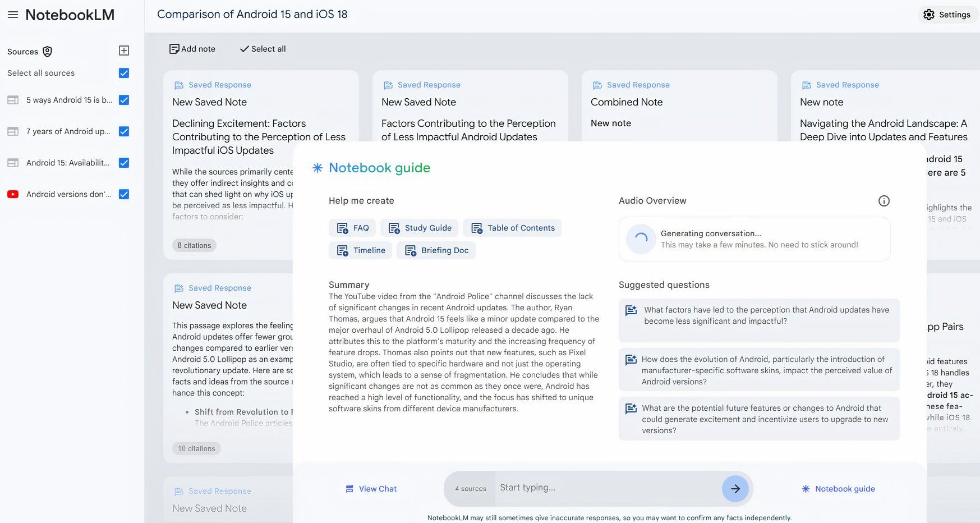Open 'Navigating the Android Landscape' note
Screen dimensions: 980x523
885,107
